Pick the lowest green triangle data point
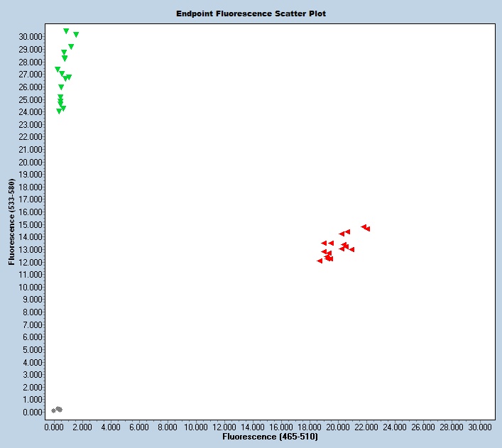 click(59, 111)
